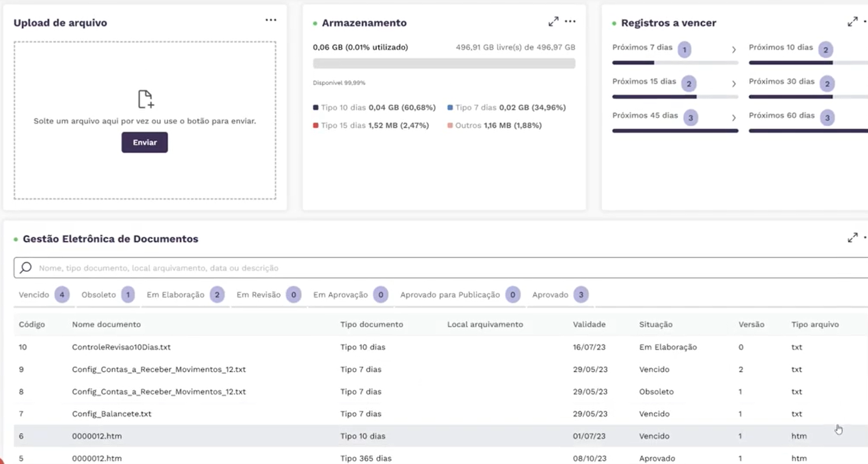
Task: Click the search magnifier icon
Action: [25, 268]
